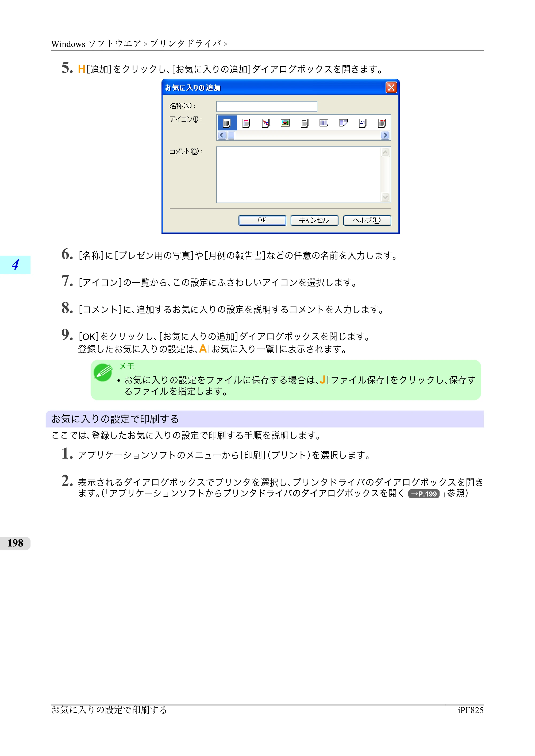Select the highlighted dotted-grid document icon

click(227, 123)
